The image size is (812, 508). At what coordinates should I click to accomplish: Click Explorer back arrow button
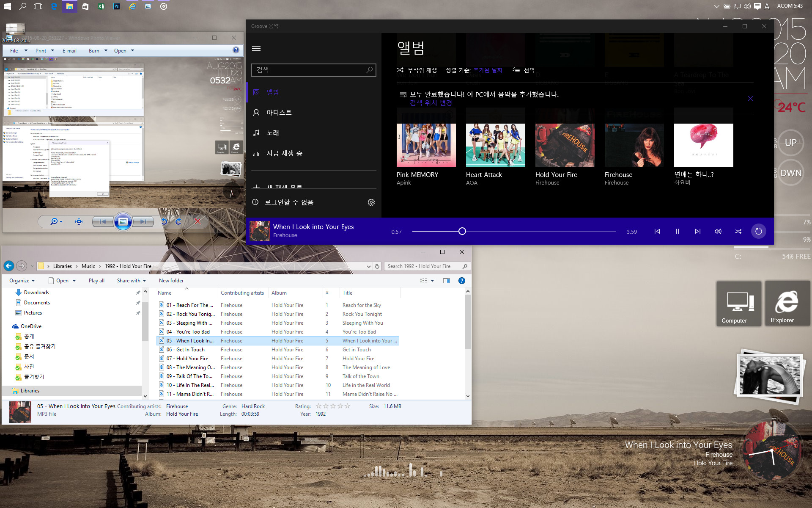coord(9,266)
